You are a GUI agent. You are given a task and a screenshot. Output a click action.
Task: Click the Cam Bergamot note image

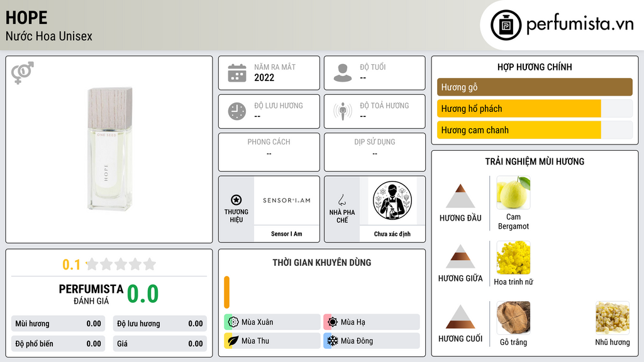point(513,192)
